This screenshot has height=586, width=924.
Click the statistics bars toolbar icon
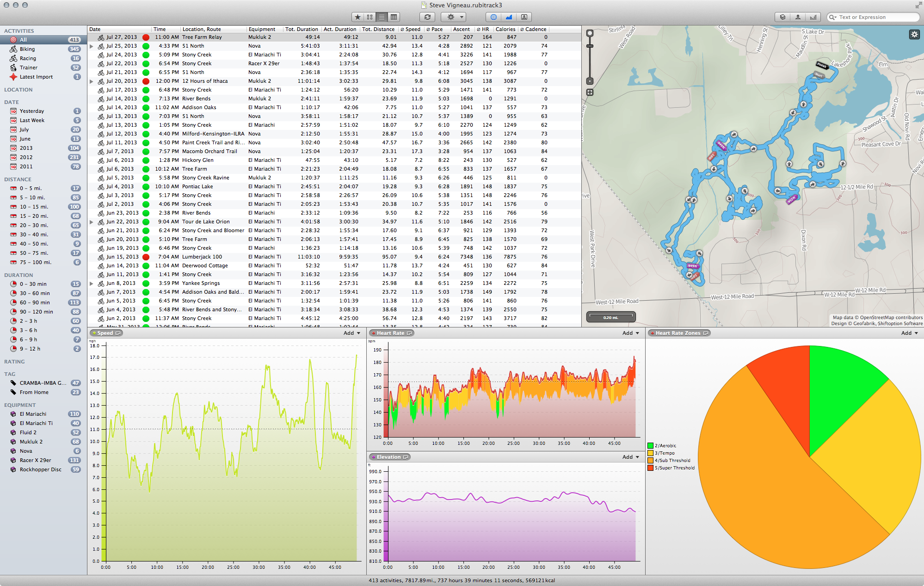(x=813, y=17)
